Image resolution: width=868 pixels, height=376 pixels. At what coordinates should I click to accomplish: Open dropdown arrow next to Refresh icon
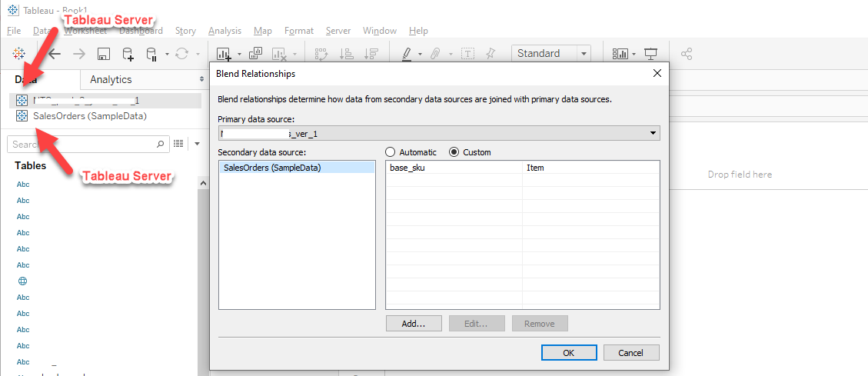click(x=198, y=55)
